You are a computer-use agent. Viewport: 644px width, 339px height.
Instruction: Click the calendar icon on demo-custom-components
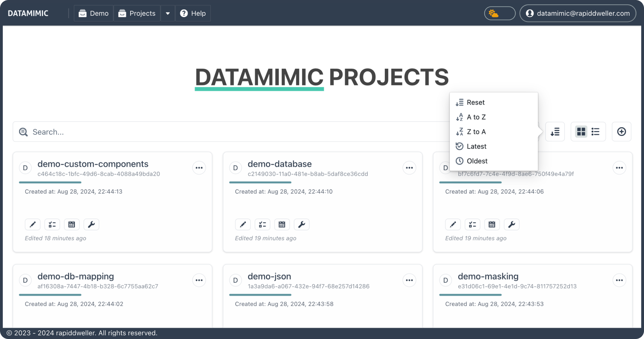pyautogui.click(x=72, y=224)
